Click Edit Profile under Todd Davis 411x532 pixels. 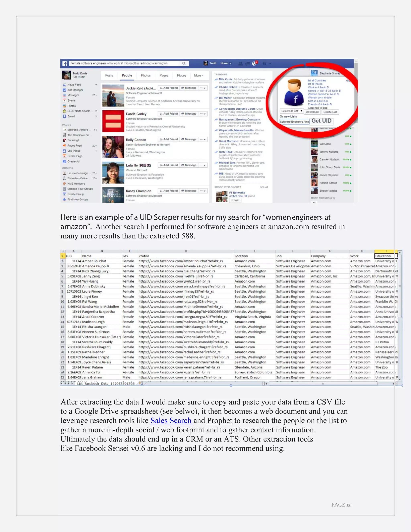tap(79, 77)
